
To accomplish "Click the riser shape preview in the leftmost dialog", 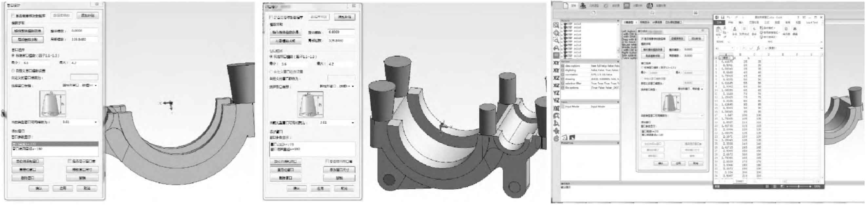I will (x=53, y=104).
